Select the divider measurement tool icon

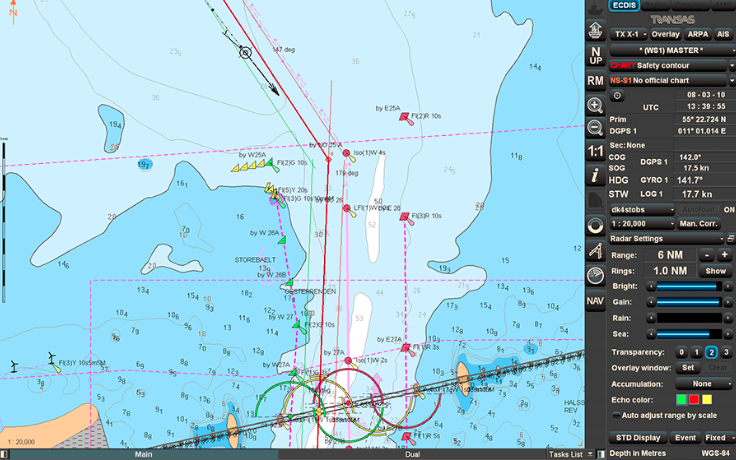(595, 251)
